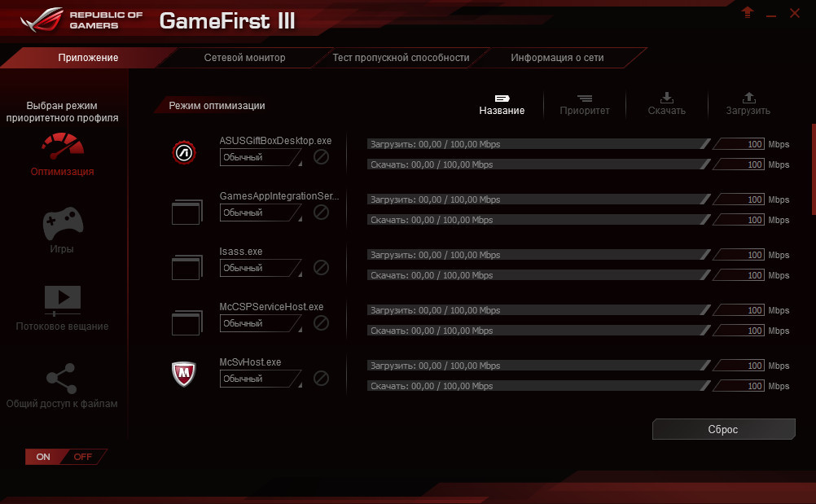
Task: Click the Mbps limit field for McSvHost.exe download
Action: click(738, 385)
